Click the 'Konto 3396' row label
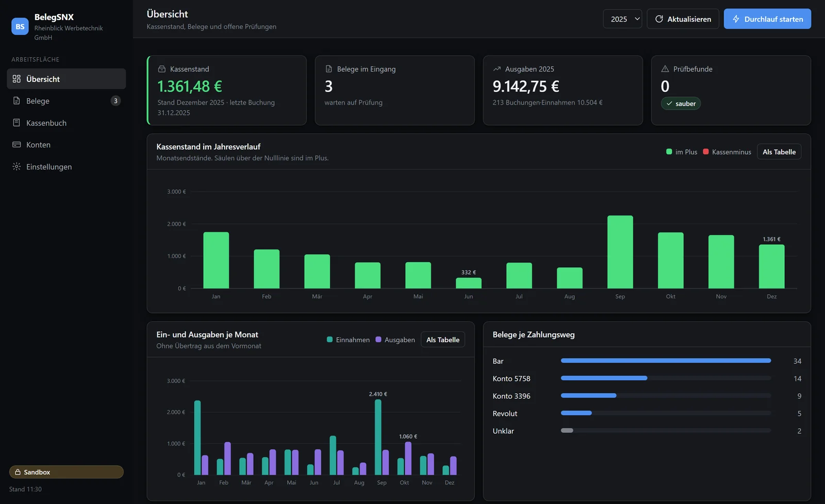The height and width of the screenshot is (504, 825). (511, 396)
